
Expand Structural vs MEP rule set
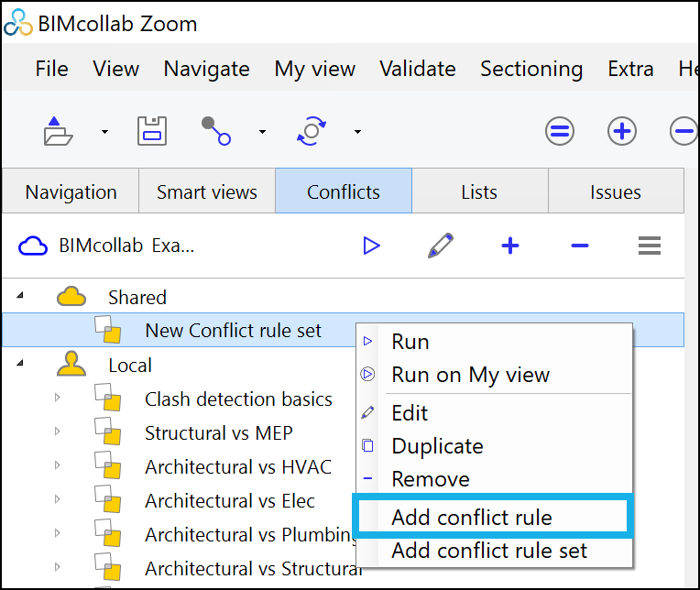coord(57,432)
